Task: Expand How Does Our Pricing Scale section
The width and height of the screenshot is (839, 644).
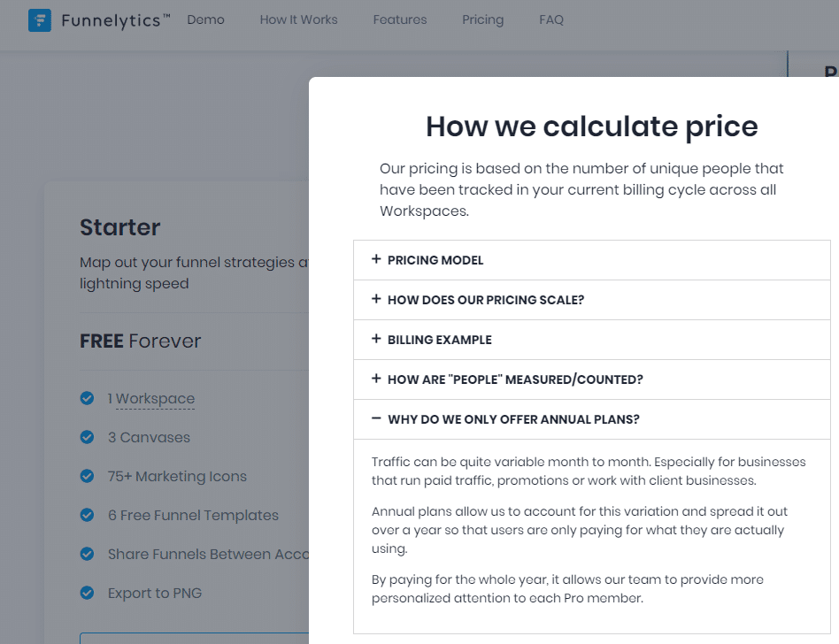Action: 592,300
